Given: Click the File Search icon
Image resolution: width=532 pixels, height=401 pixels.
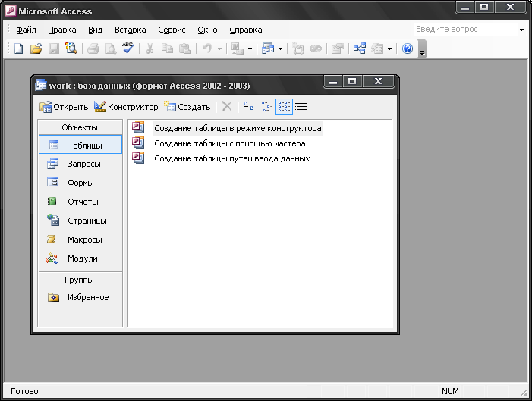Looking at the screenshot, I should tap(71, 49).
